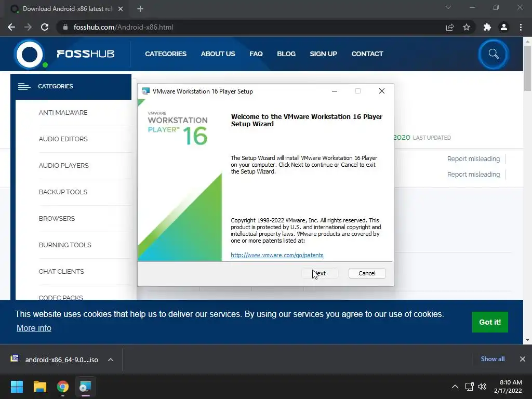Select Browsers category
The image size is (532, 399).
57,219
